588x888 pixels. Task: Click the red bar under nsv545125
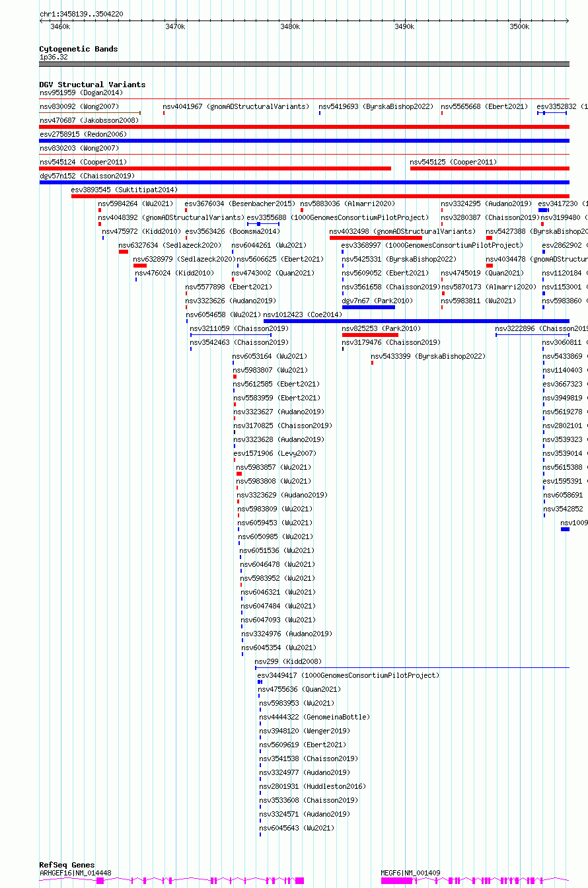click(x=490, y=168)
